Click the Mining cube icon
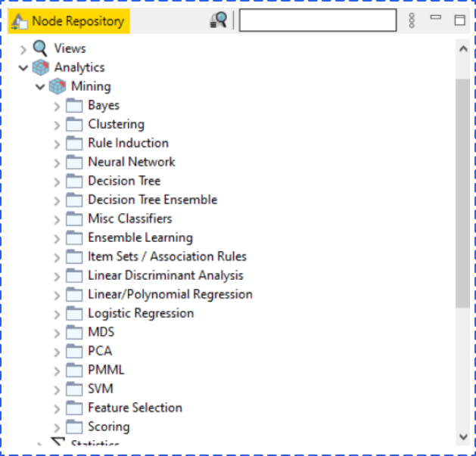The width and height of the screenshot is (476, 456). click(58, 86)
